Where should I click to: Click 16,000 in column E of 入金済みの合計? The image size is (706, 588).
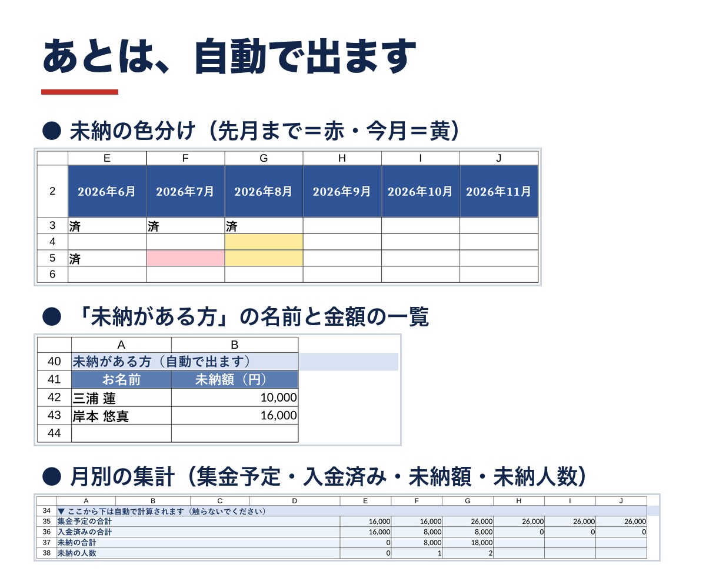365,532
